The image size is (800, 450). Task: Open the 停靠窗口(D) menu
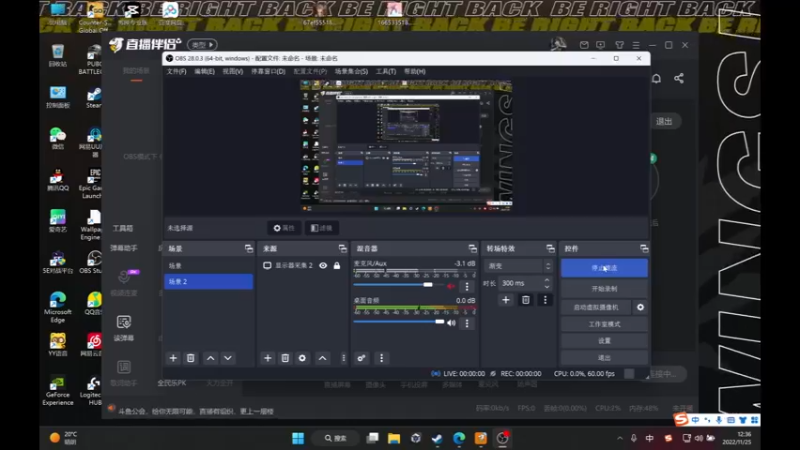click(268, 71)
